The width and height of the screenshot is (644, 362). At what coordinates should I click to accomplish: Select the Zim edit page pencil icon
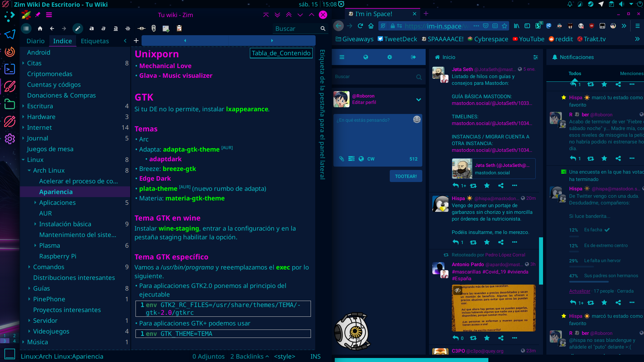(78, 28)
